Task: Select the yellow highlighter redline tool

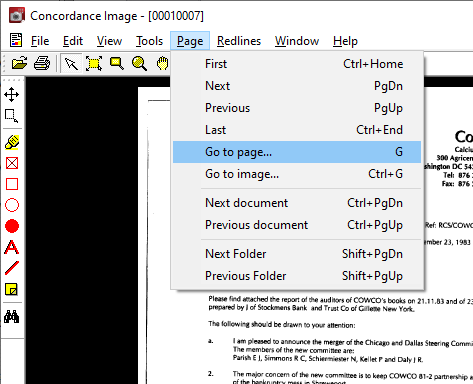Action: [x=12, y=142]
